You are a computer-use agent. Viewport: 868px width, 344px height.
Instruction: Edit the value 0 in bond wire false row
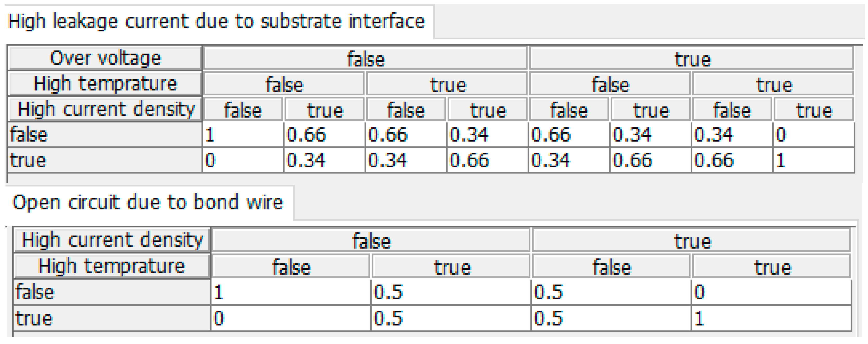click(x=771, y=292)
